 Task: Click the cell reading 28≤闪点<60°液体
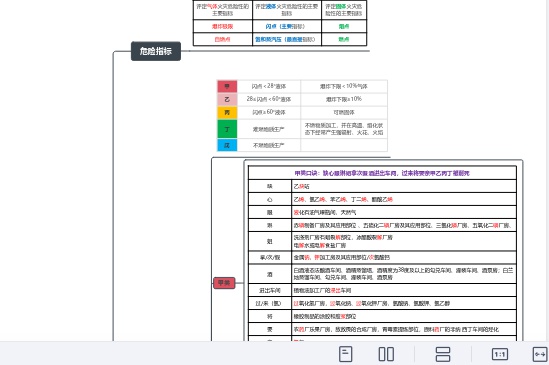click(x=269, y=99)
